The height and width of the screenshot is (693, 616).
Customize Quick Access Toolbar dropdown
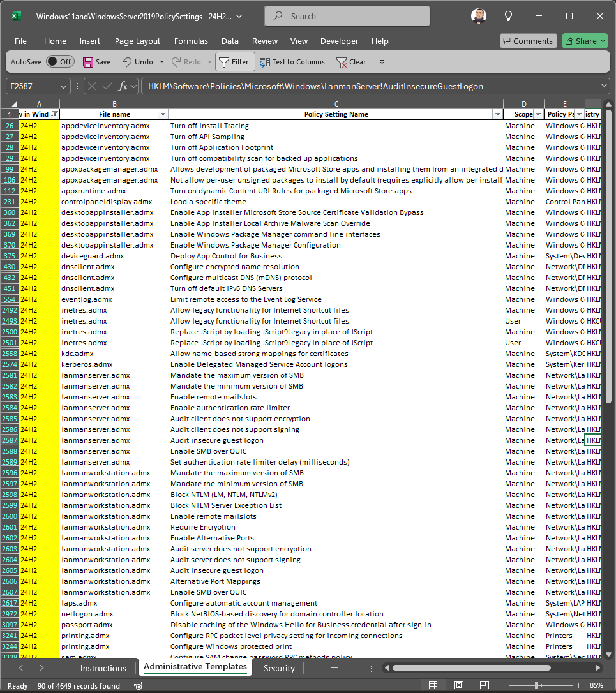(x=382, y=62)
